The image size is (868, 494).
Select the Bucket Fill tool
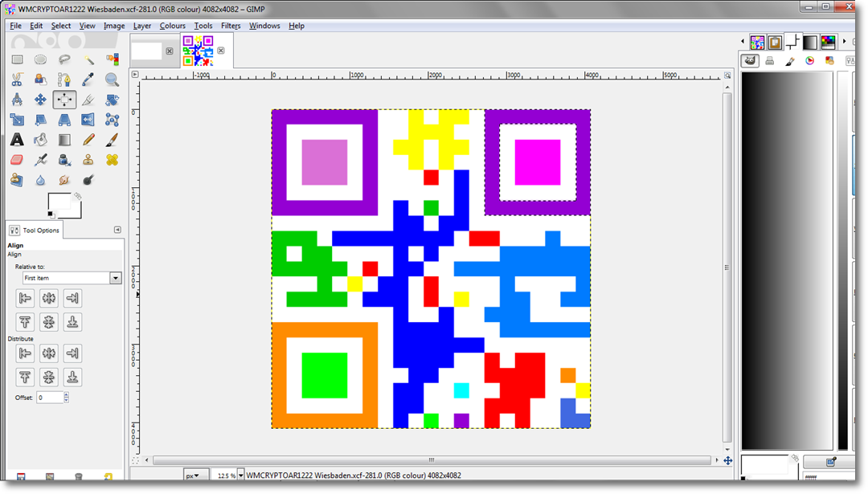click(40, 140)
